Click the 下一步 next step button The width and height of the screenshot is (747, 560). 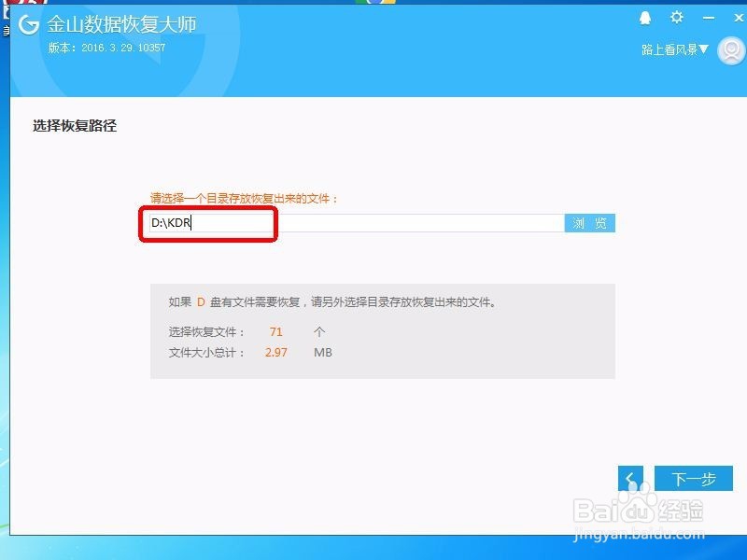(x=693, y=478)
